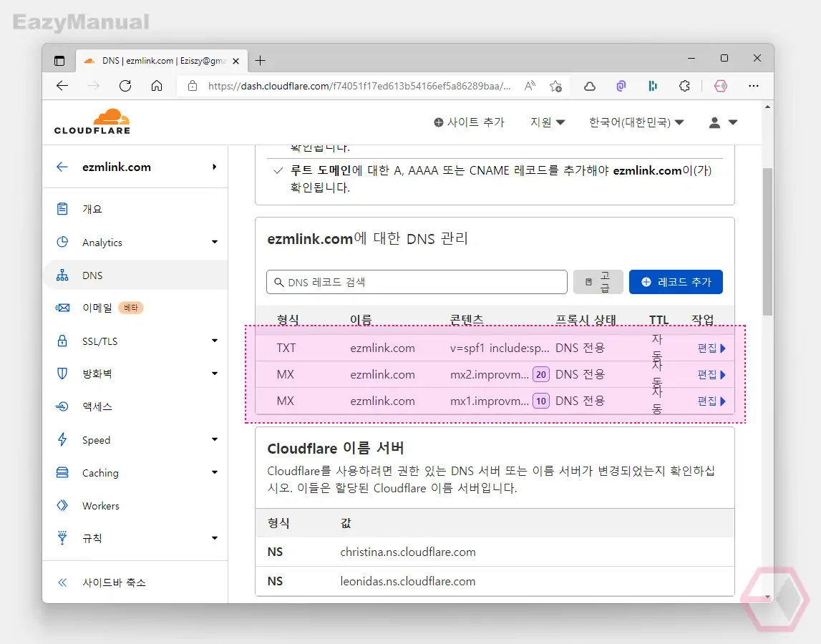Reload the page with refresh icon

click(x=125, y=86)
